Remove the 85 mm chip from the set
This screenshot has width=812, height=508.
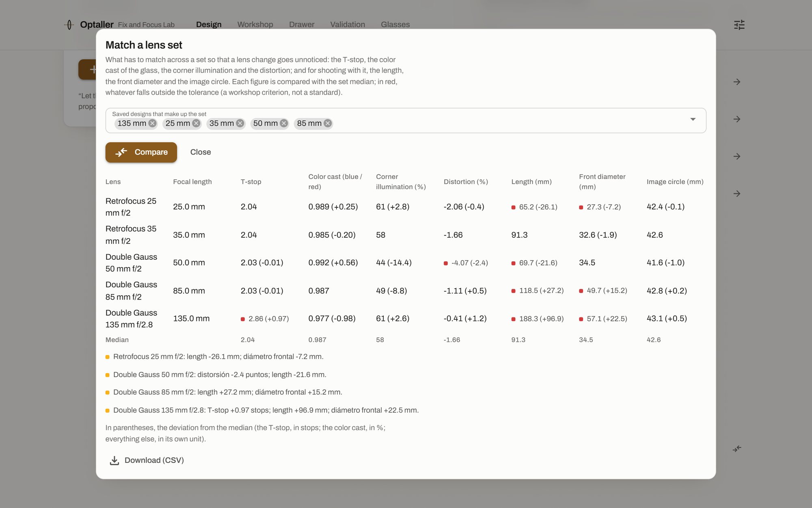[328, 123]
